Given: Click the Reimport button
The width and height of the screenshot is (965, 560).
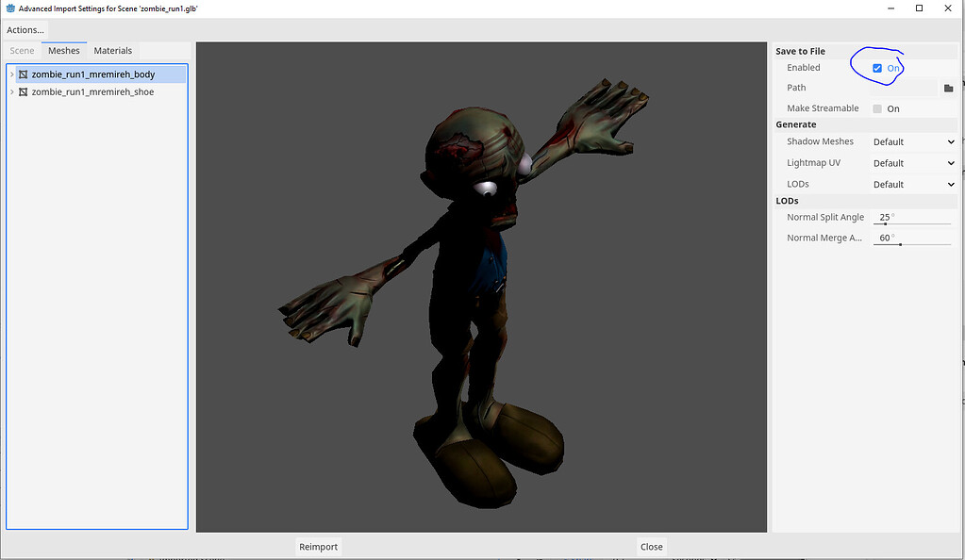Looking at the screenshot, I should (x=318, y=546).
